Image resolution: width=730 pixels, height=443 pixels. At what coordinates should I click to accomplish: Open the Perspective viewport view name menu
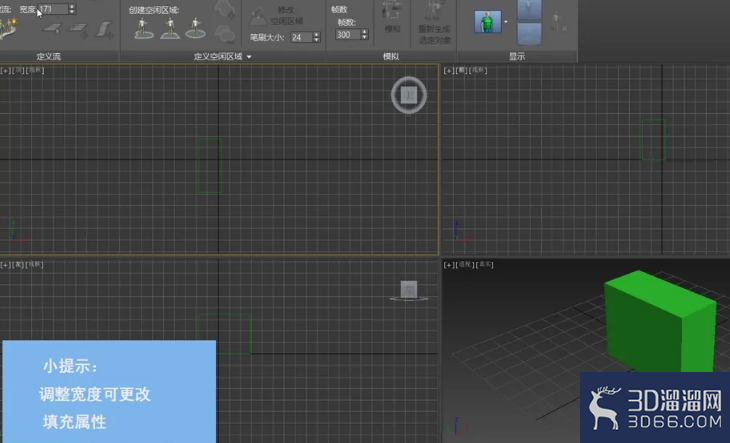[x=464, y=265]
